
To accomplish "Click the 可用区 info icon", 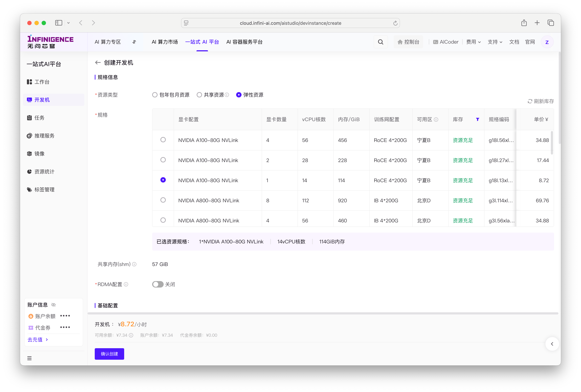I will click(x=436, y=120).
